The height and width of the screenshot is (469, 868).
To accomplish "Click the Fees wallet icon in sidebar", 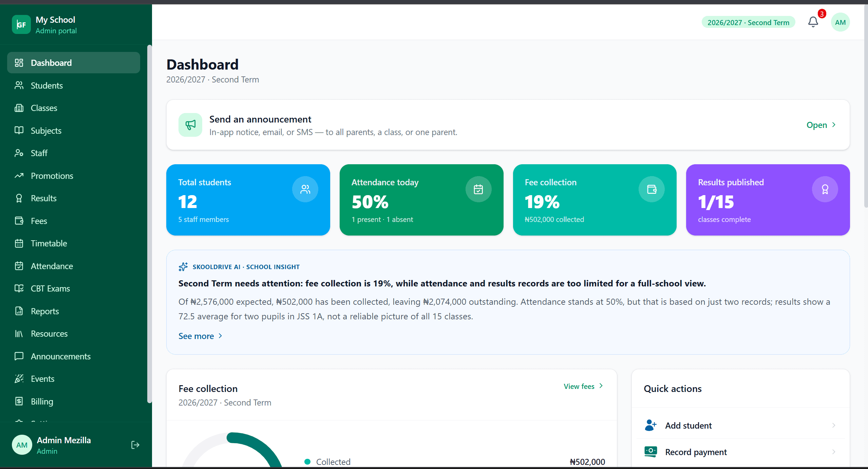I will [19, 221].
